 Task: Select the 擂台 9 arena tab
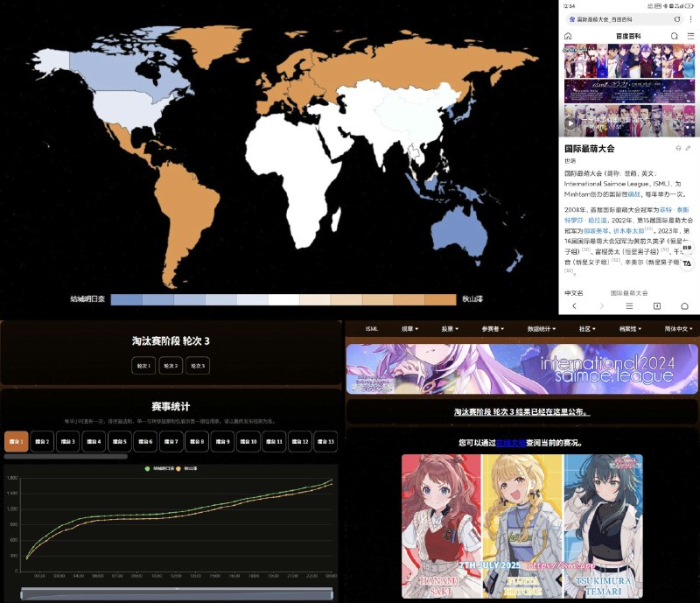[222, 442]
